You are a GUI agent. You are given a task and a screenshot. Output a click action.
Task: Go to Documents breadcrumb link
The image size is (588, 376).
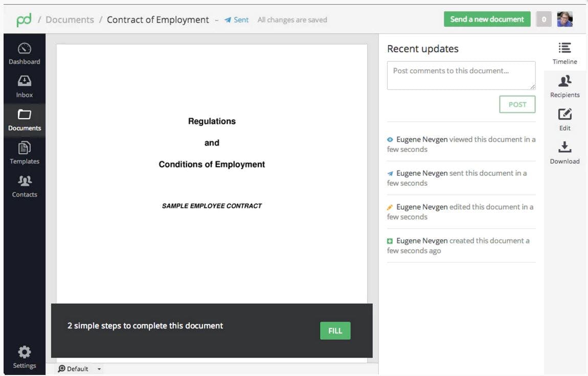[70, 19]
